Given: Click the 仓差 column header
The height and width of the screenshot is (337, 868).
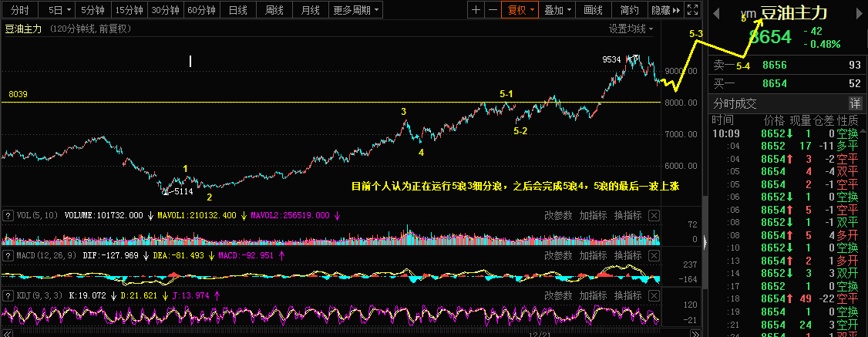Looking at the screenshot, I should click(x=823, y=120).
